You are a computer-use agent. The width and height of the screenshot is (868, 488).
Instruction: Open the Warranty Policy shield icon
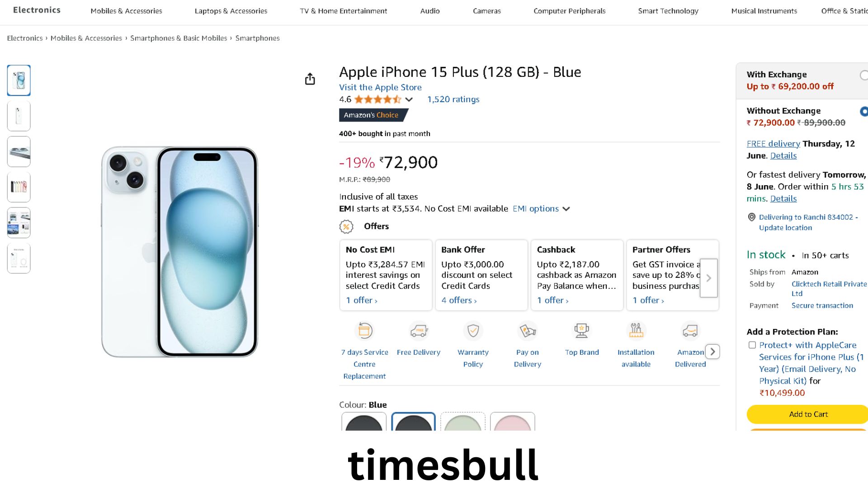473,331
